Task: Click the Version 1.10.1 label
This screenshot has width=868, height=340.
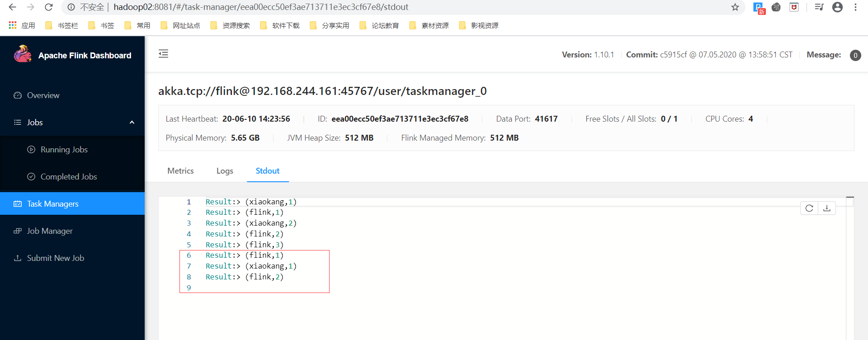Action: pyautogui.click(x=588, y=55)
